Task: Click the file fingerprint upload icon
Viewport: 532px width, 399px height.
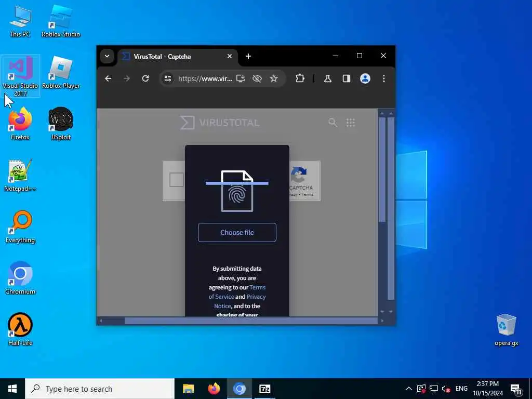Action: (237, 191)
